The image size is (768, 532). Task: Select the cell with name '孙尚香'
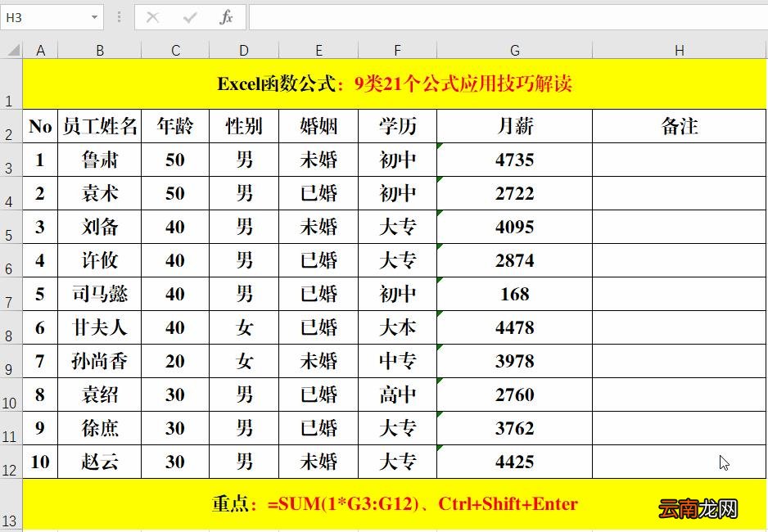click(x=100, y=361)
